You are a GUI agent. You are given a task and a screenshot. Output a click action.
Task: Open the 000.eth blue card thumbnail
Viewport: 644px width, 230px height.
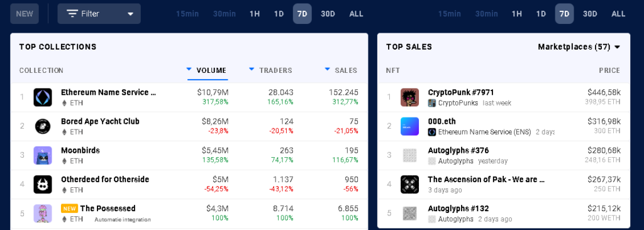409,126
